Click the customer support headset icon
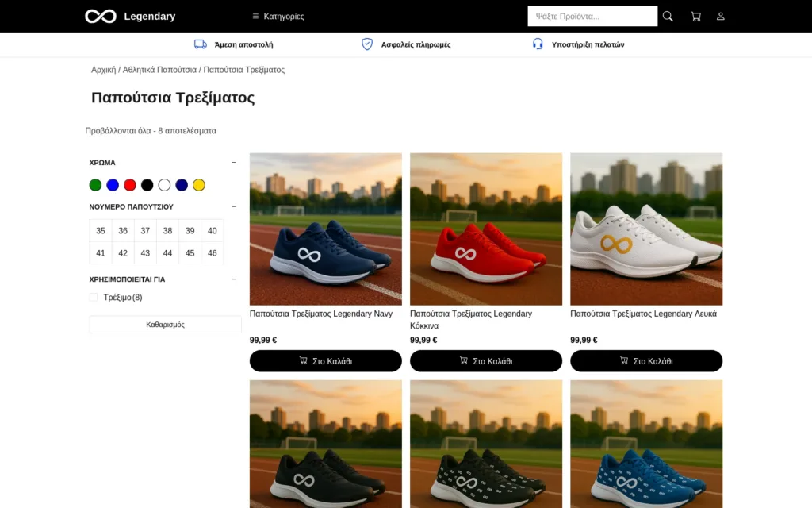This screenshot has height=508, width=812. coord(538,44)
